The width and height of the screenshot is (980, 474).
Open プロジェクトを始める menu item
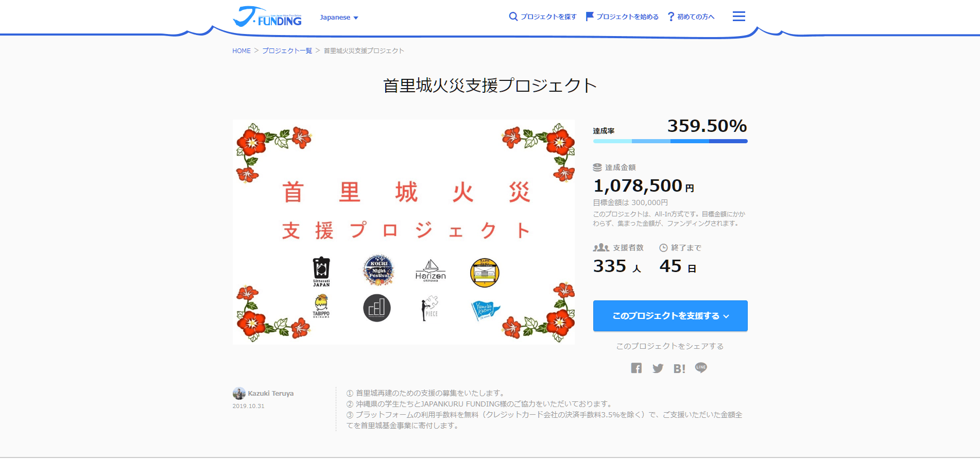627,17
